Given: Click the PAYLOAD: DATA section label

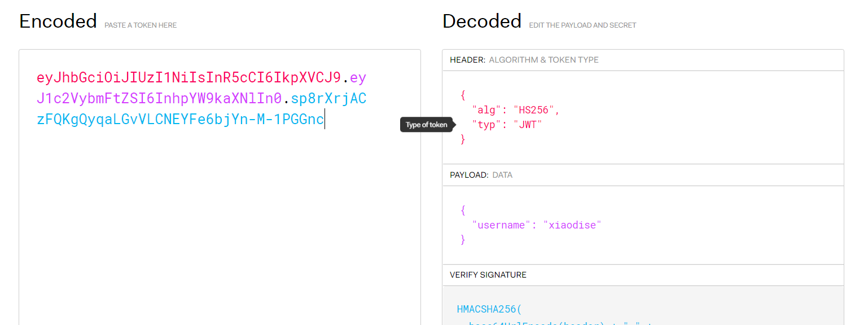Looking at the screenshot, I should pos(481,175).
